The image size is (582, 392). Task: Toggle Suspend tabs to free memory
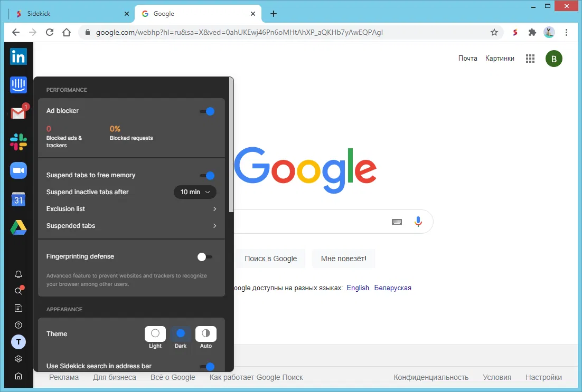(207, 175)
